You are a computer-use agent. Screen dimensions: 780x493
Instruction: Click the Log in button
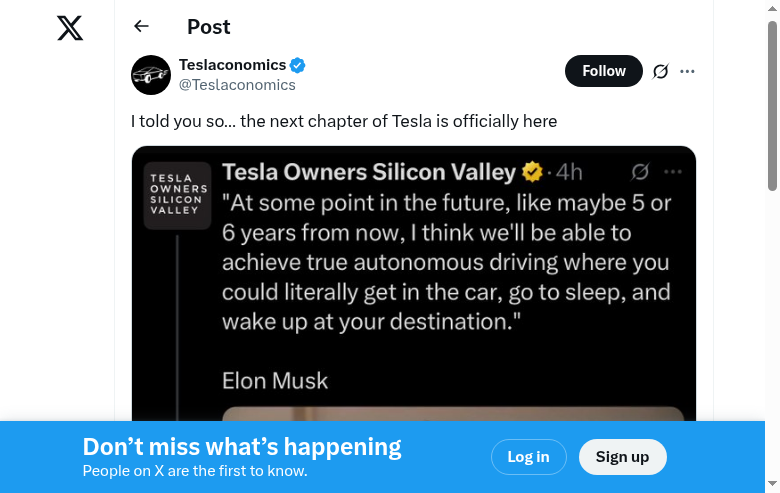528,457
